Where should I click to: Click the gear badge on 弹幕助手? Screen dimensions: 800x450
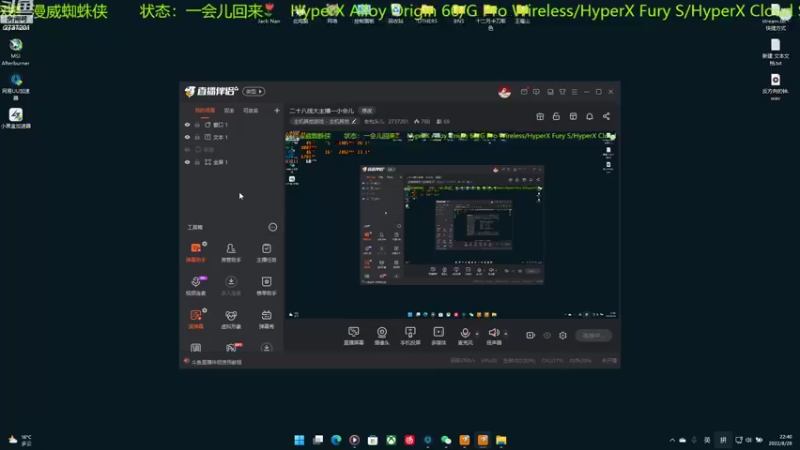(x=205, y=244)
